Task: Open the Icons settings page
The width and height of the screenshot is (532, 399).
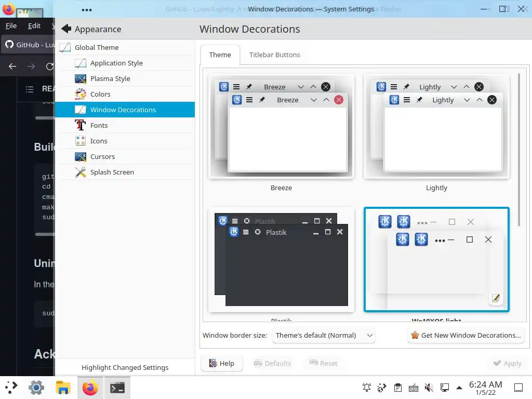Action: (125, 141)
